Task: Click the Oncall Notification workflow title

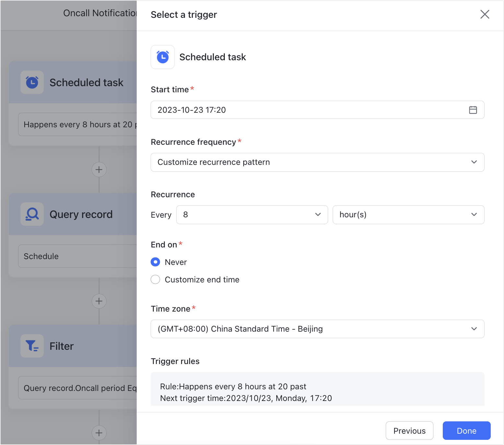Action: pyautogui.click(x=100, y=13)
